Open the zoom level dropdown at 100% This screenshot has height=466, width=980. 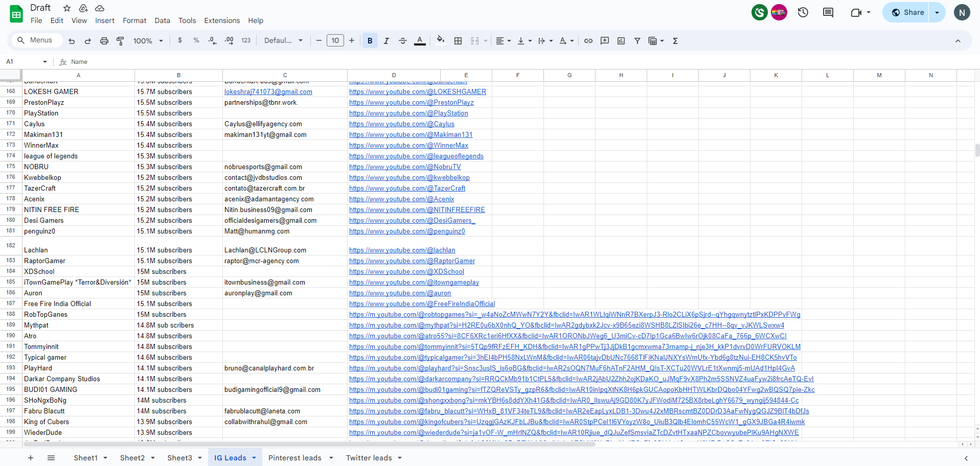148,41
